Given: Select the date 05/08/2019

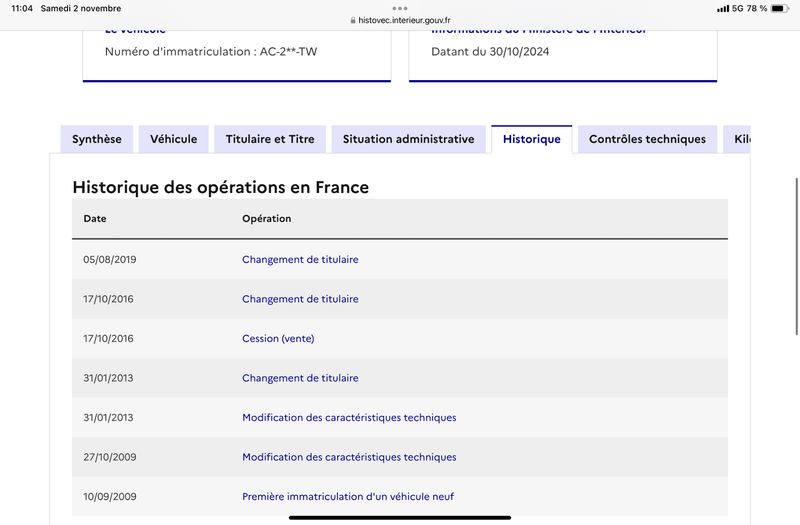Looking at the screenshot, I should 110,260.
